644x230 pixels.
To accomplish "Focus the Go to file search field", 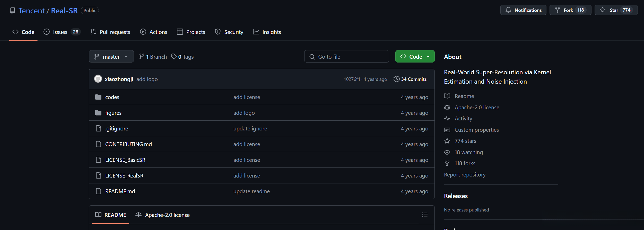I will click(346, 57).
